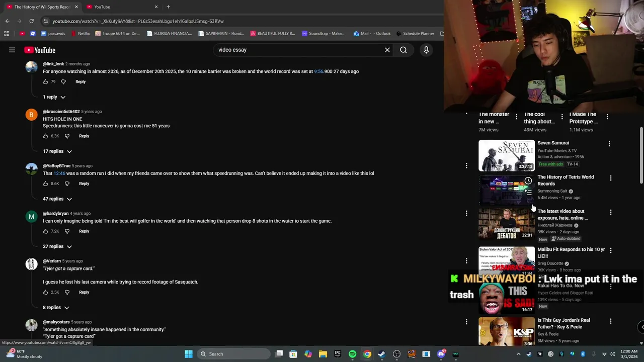Show hidden system tray icons
The image size is (644, 362).
518,354
